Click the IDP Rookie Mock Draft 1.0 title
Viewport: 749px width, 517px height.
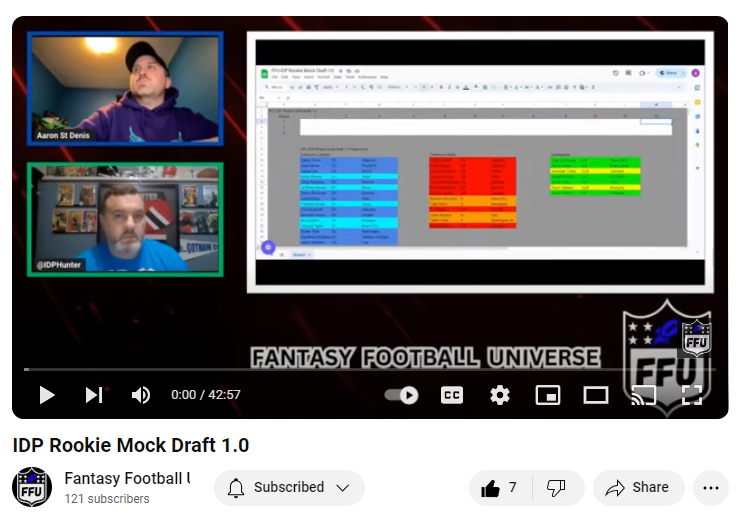coord(131,445)
